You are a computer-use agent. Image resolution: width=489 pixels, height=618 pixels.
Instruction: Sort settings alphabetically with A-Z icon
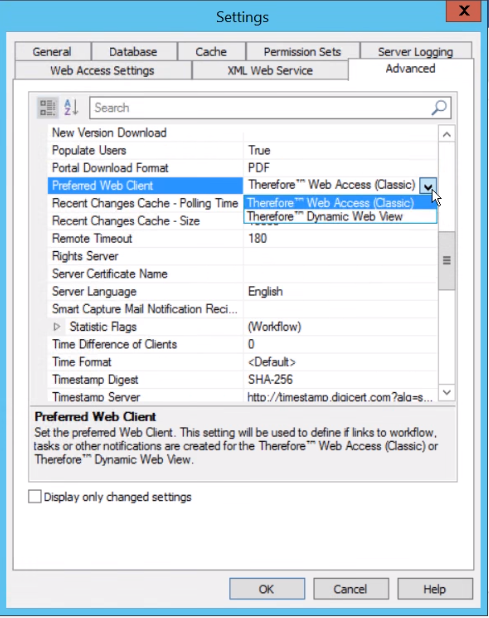pyautogui.click(x=71, y=108)
